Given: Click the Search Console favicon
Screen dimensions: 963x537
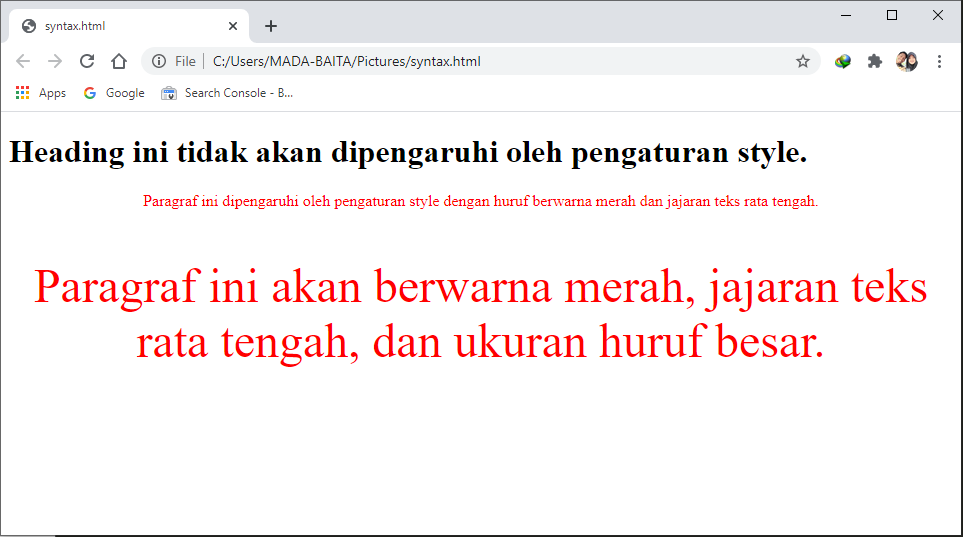Looking at the screenshot, I should (168, 93).
